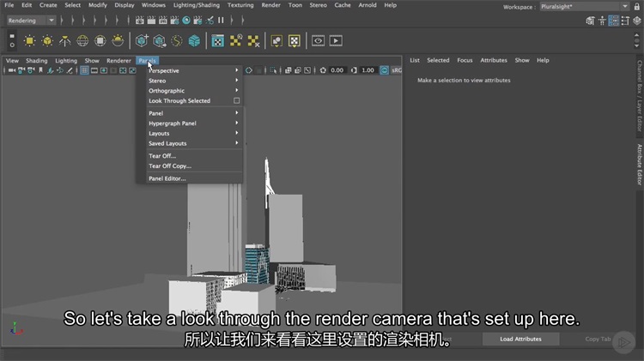Screen dimensions: 644x361
Task: Click the shelf tab selector icon
Action: click(12, 36)
